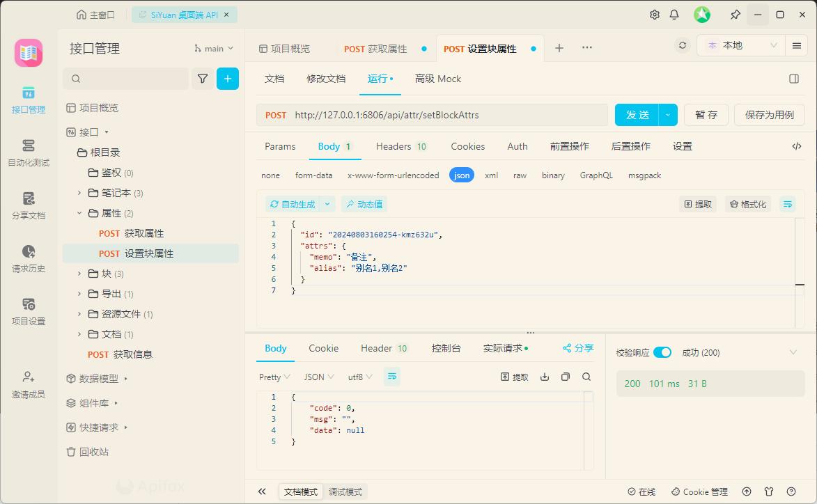Select the raw body type
This screenshot has width=817, height=504.
tap(520, 175)
